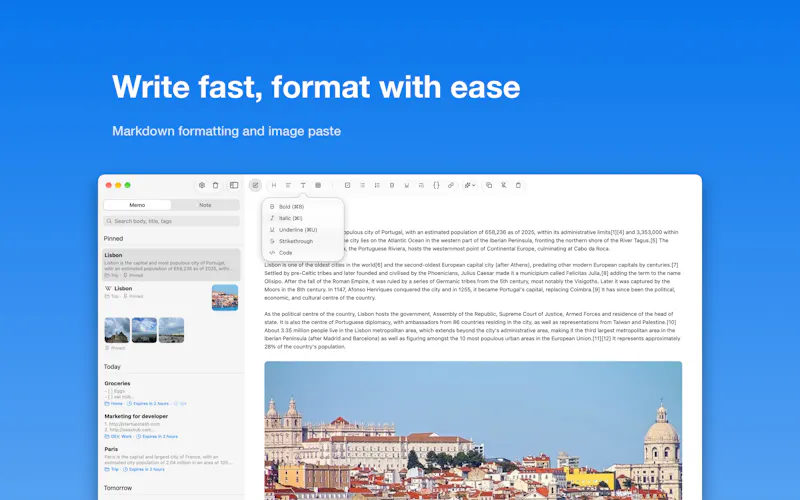Click the Search body, title, tags field
The image size is (800, 500).
(171, 221)
